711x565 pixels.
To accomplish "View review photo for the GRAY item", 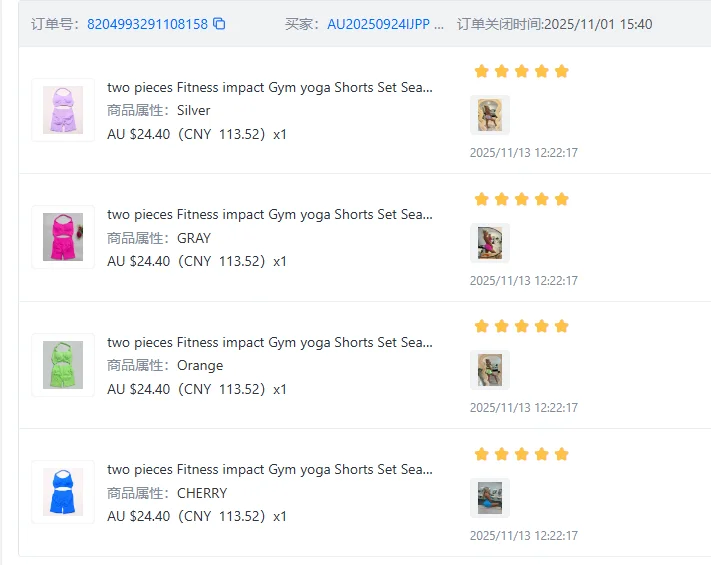I will pos(490,243).
